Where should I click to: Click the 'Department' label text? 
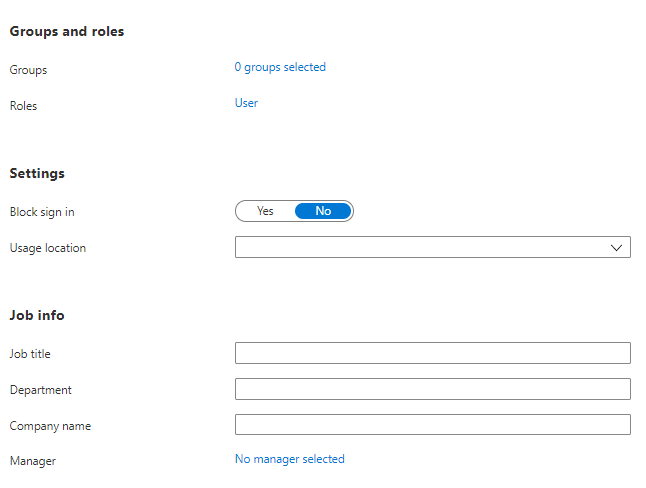pyautogui.click(x=40, y=390)
